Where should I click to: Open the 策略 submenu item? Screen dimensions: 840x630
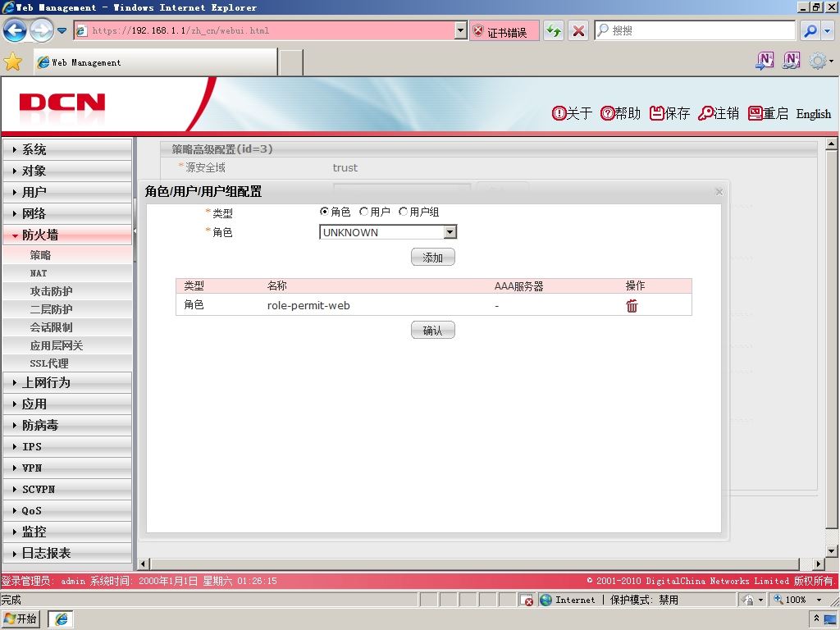tap(67, 255)
